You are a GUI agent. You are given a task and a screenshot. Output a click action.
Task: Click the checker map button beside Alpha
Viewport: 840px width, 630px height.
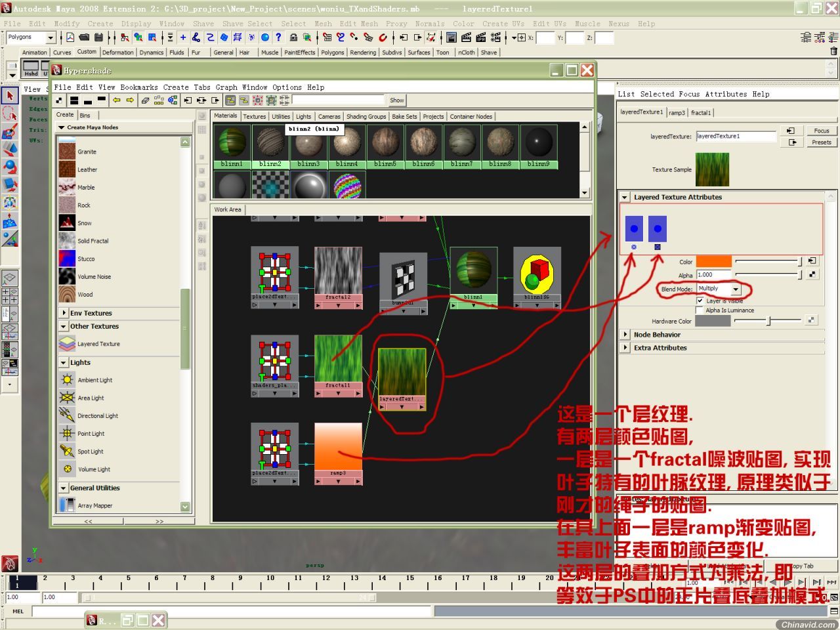coord(812,275)
